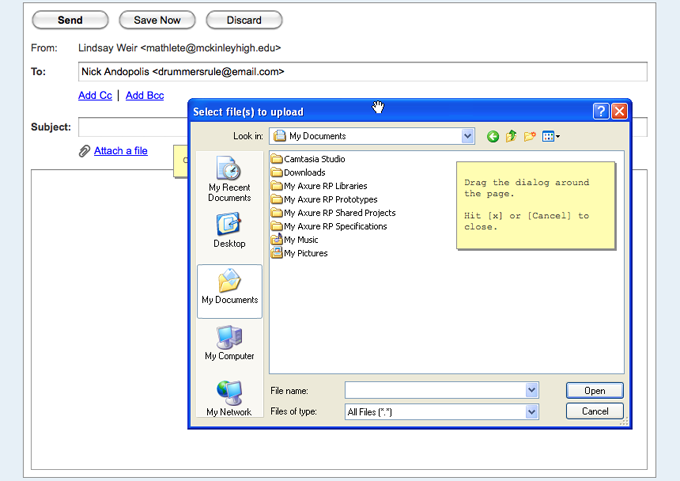Click the Attach a file link

[121, 151]
